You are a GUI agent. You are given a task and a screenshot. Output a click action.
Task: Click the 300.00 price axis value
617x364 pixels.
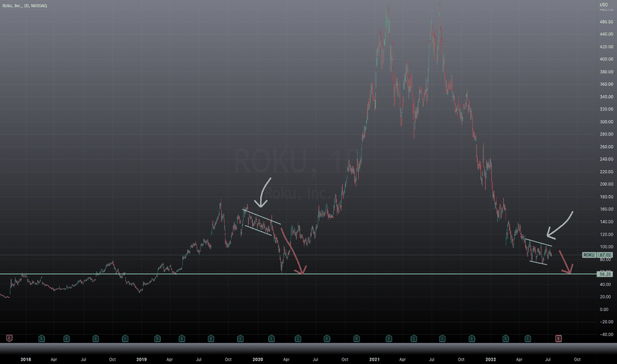click(606, 122)
